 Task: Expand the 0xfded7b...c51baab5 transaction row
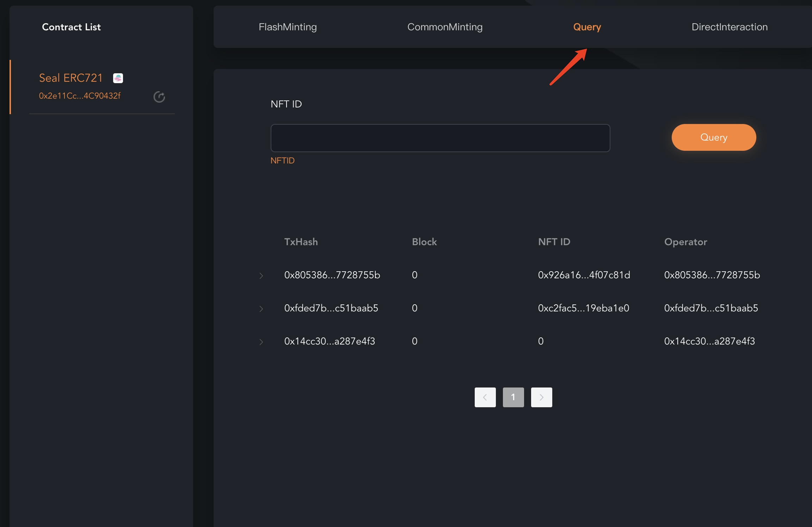click(261, 309)
